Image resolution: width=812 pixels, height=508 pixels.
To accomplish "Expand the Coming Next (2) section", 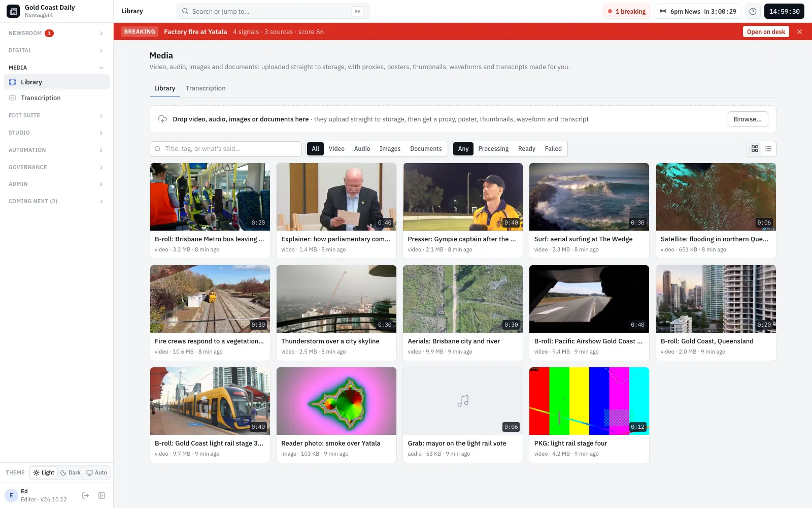I will coord(56,201).
